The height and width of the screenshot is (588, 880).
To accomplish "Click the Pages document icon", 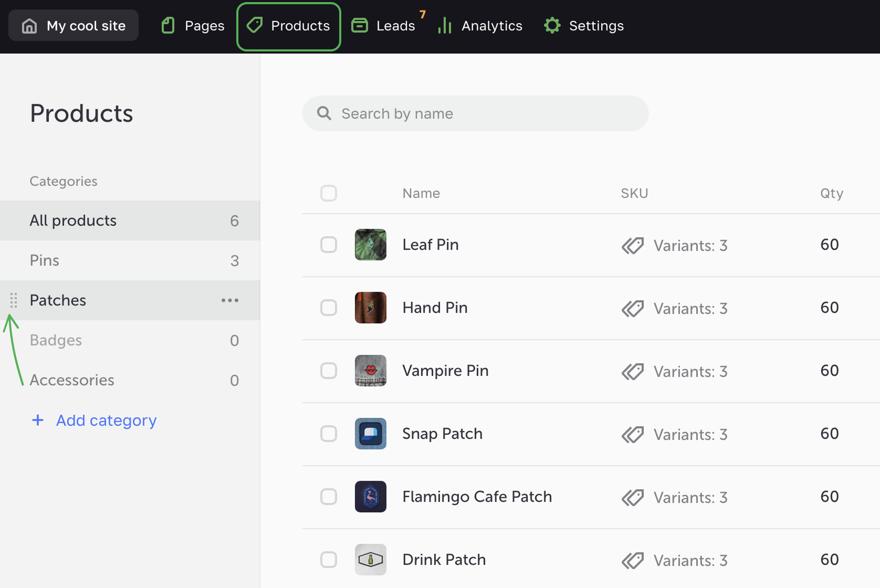I will (x=168, y=26).
